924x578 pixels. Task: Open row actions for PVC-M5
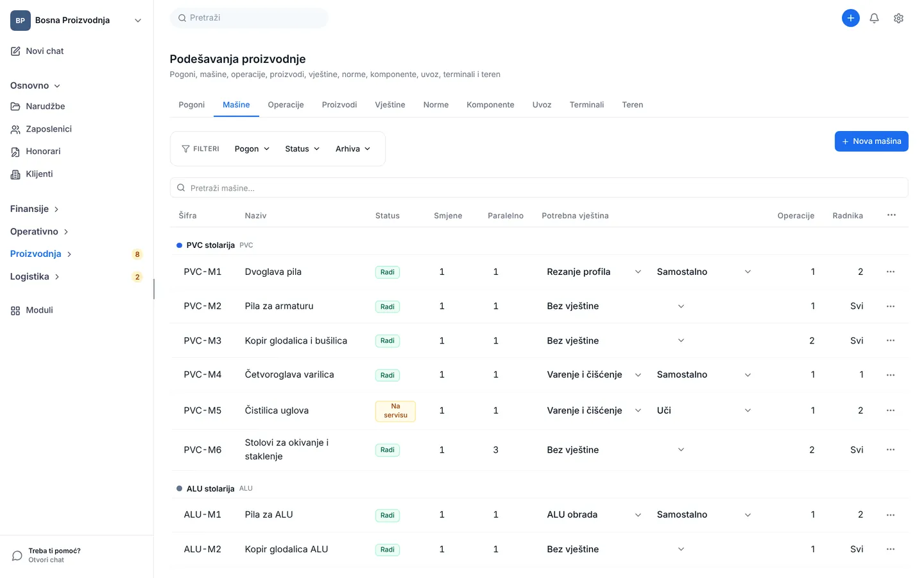pyautogui.click(x=891, y=410)
